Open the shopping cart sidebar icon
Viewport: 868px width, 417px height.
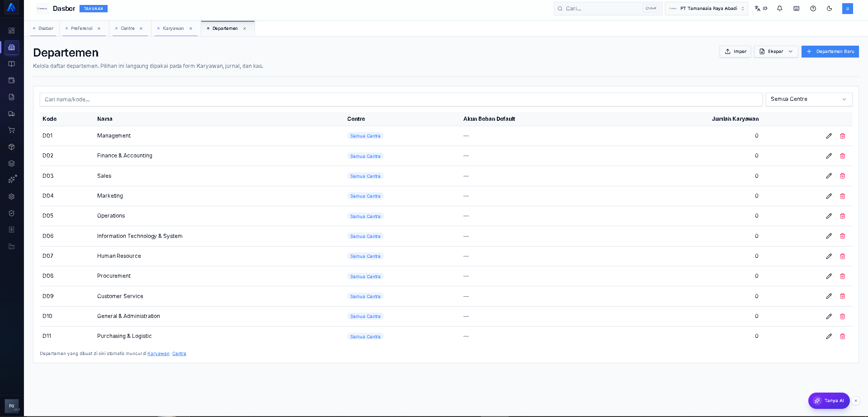click(x=12, y=130)
